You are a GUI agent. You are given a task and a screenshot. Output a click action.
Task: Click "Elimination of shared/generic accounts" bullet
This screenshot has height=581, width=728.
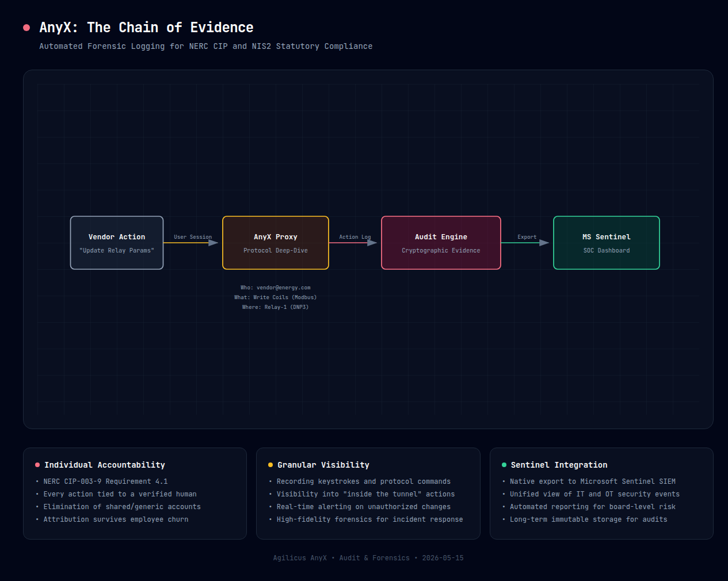(122, 507)
